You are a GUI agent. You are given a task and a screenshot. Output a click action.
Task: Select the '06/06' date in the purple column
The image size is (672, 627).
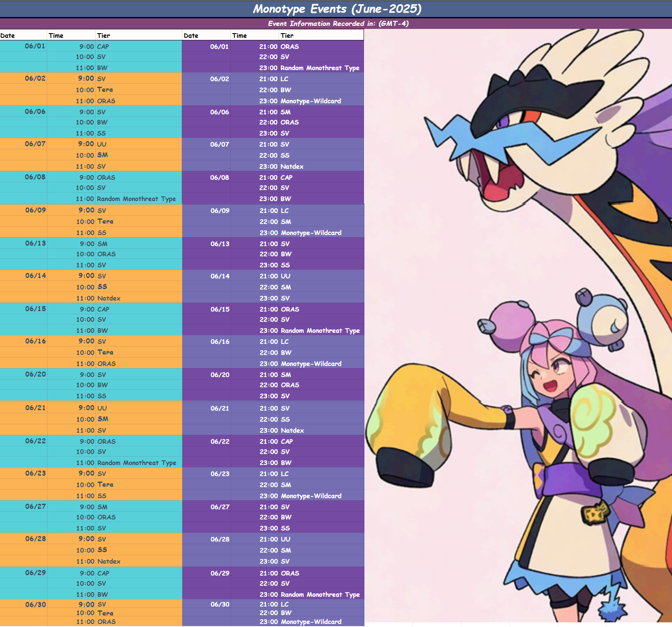[220, 112]
